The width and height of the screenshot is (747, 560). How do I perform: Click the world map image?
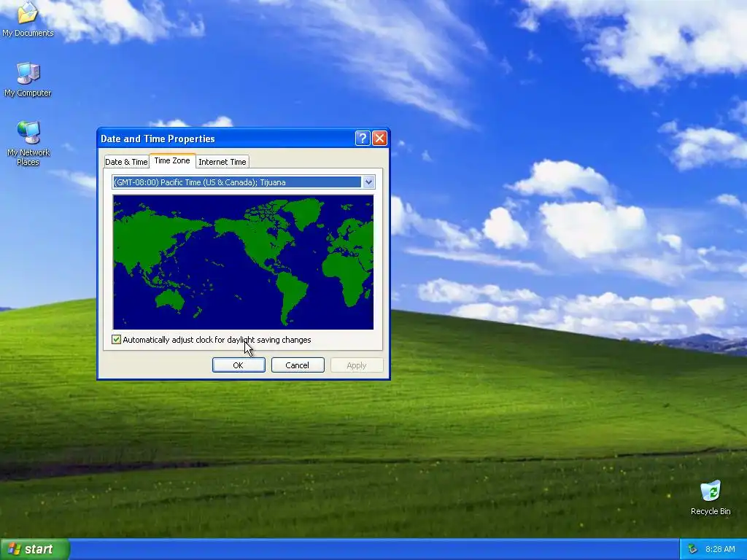tap(244, 262)
